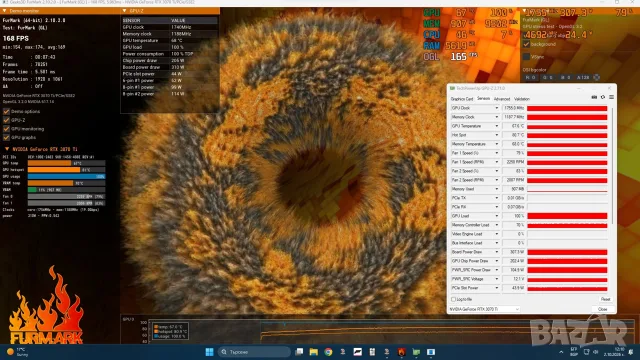
Task: Switch to Graphics Card tab
Action: tap(462, 99)
